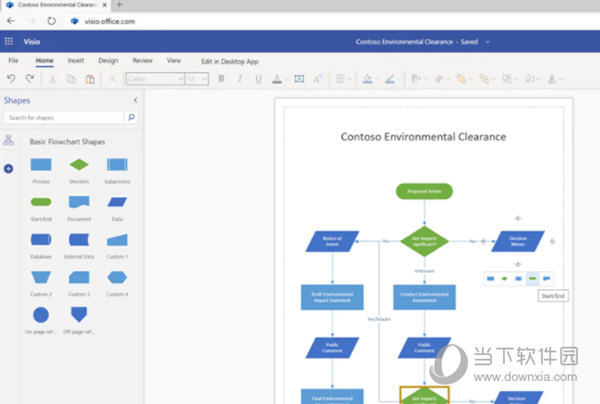
Task: Switch to the Insert ribbon tab
Action: coord(76,61)
